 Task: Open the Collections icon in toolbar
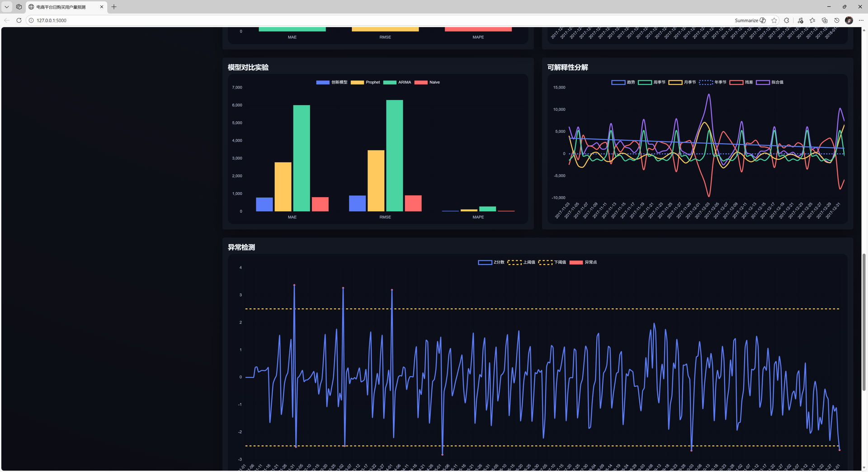[x=825, y=20]
